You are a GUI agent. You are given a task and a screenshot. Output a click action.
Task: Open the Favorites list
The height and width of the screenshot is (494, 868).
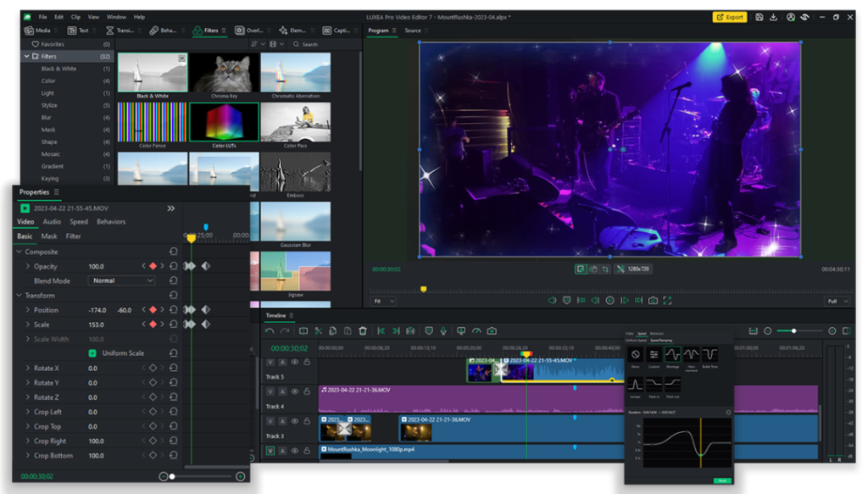coord(53,44)
